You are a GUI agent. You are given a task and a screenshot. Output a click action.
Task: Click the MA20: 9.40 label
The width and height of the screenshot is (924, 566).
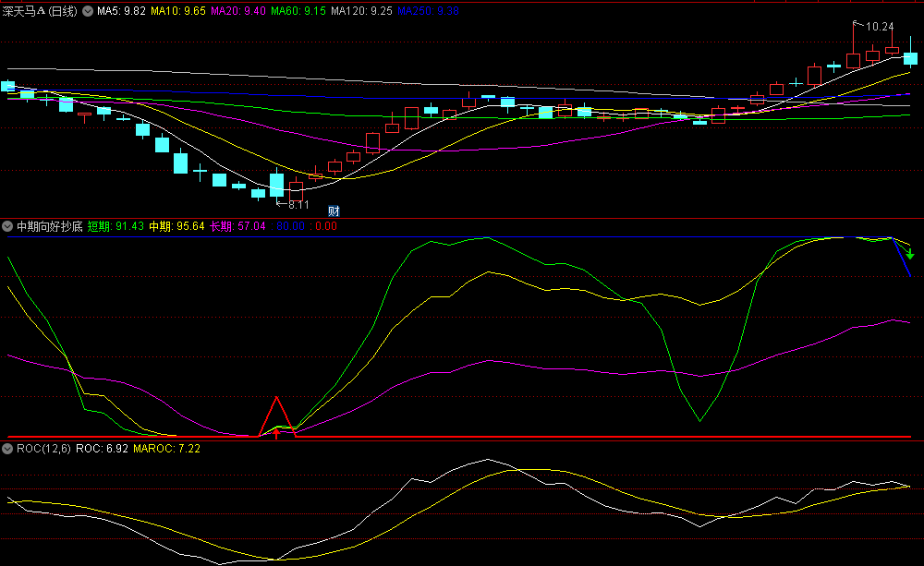pos(238,11)
